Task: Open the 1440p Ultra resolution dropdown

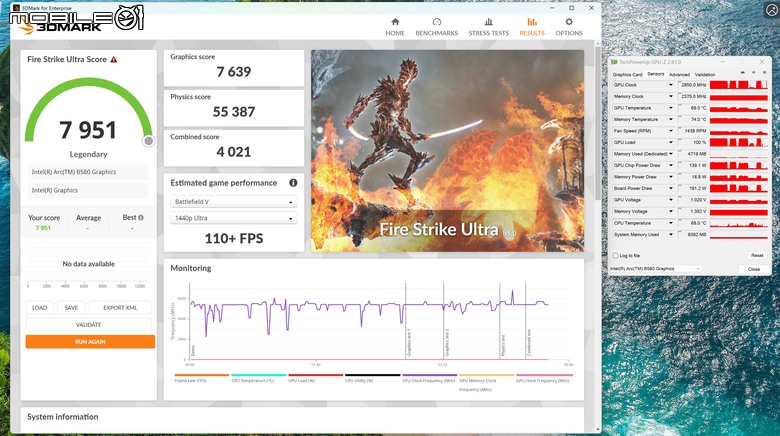Action: coord(234,218)
